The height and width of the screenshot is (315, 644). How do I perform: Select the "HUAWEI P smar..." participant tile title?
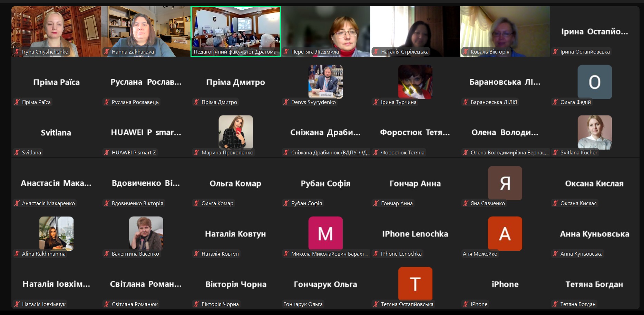[x=146, y=133]
